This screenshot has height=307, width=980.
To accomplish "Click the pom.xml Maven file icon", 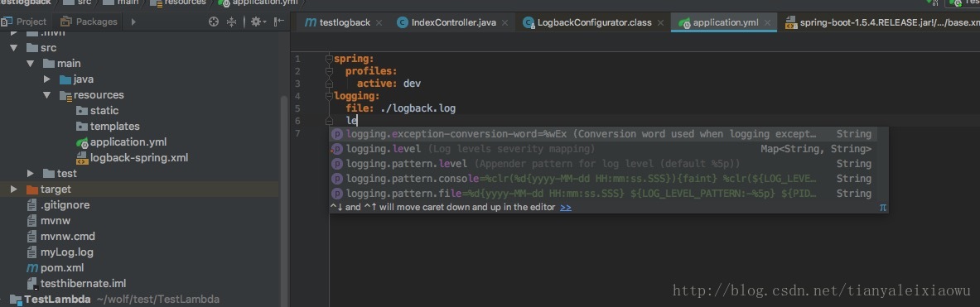I will [32, 268].
